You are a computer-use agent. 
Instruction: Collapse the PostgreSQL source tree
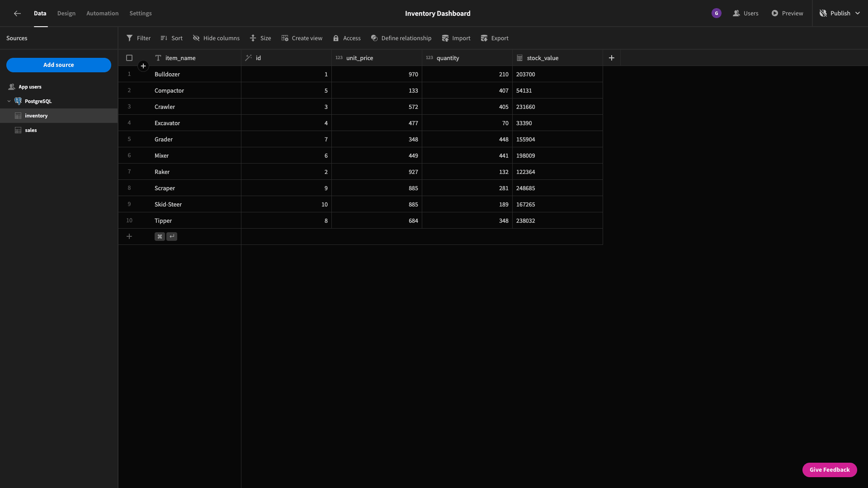click(9, 101)
